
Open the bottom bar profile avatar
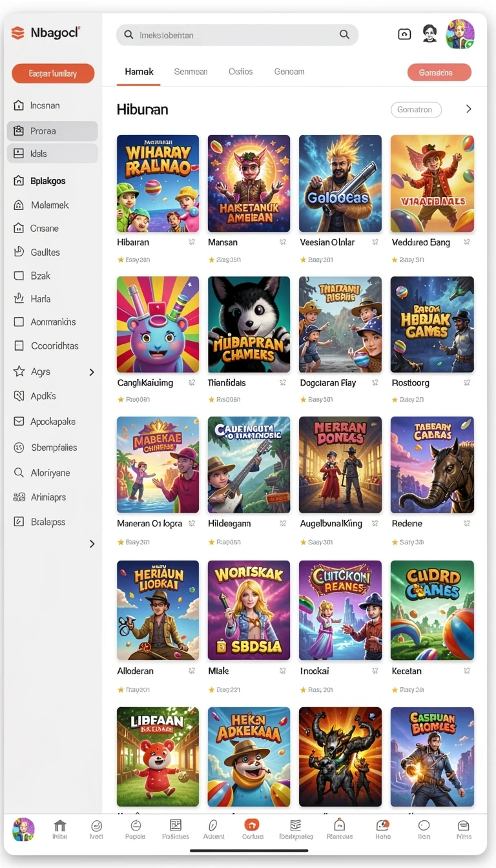(24, 829)
